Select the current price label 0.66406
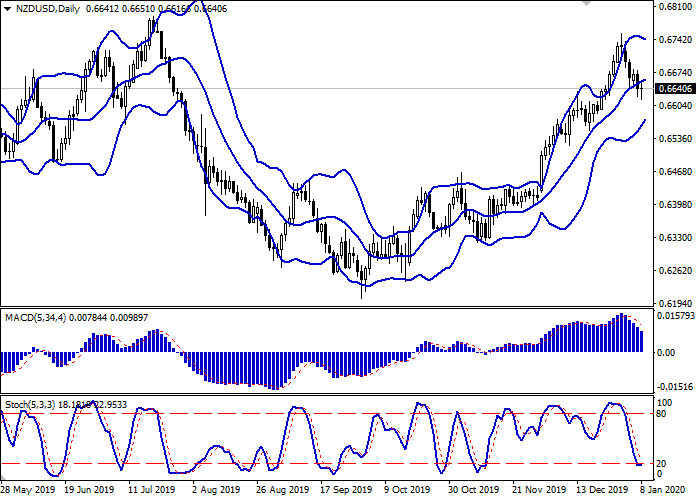696x500 pixels. pos(675,89)
